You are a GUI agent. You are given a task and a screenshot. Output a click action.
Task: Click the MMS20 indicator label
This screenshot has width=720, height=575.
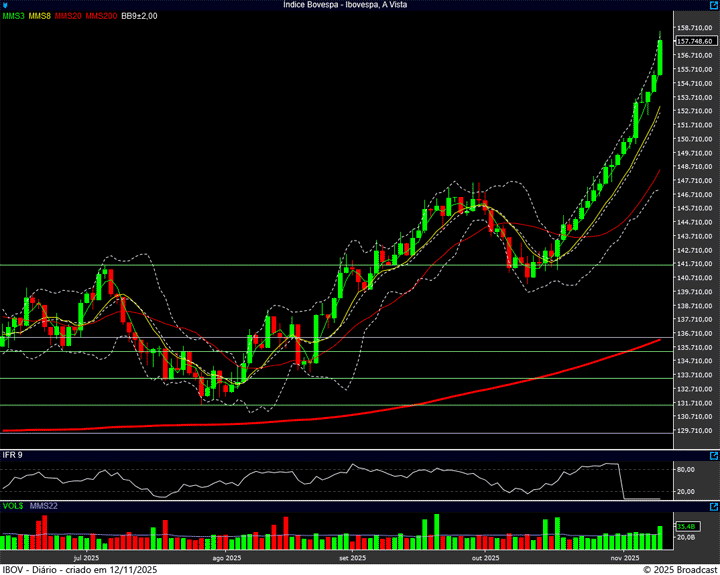[x=69, y=16]
